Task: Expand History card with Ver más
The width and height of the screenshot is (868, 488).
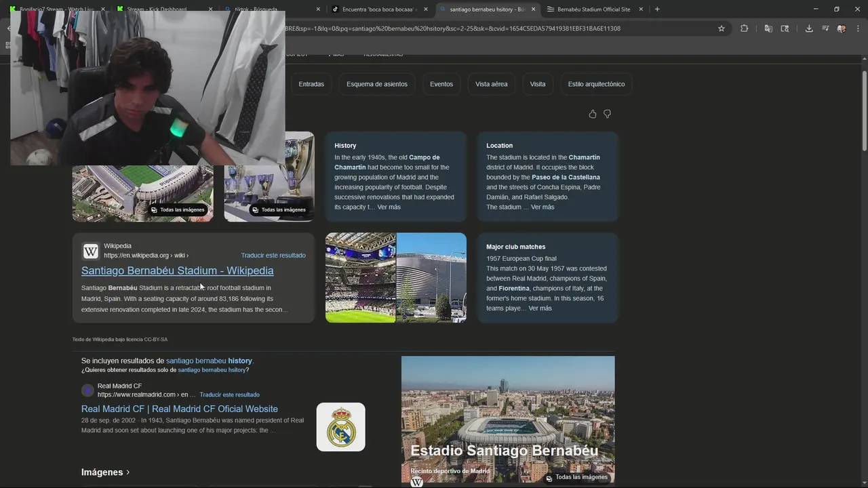Action: 389,207
